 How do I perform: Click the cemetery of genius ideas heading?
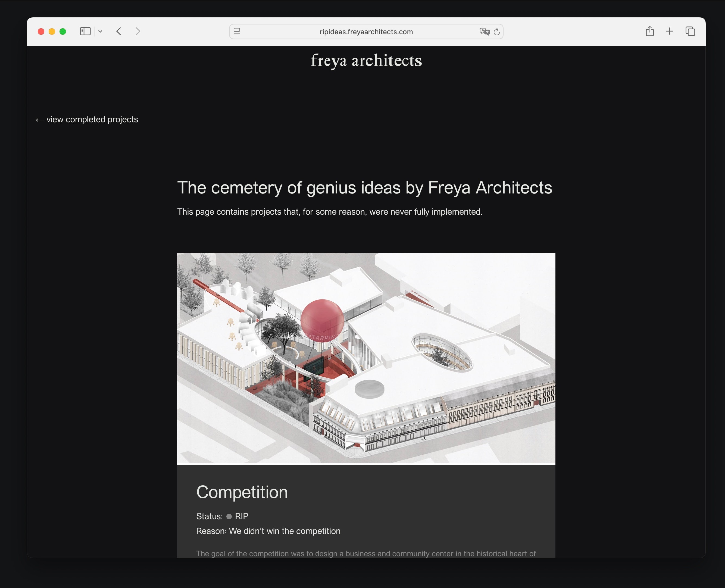coord(364,188)
